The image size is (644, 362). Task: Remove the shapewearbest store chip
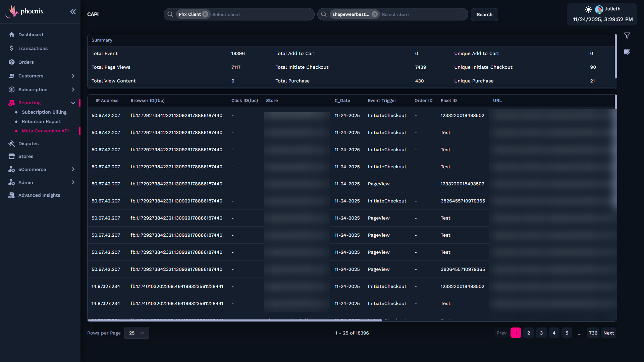(375, 14)
